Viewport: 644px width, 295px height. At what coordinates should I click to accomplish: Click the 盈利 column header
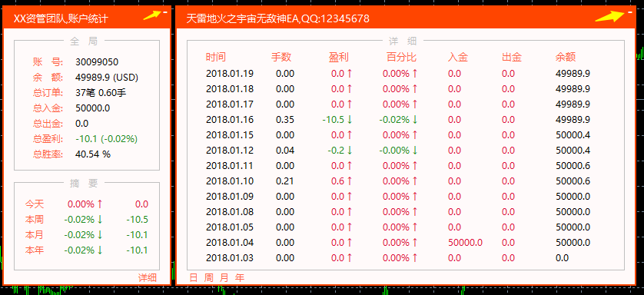(338, 57)
